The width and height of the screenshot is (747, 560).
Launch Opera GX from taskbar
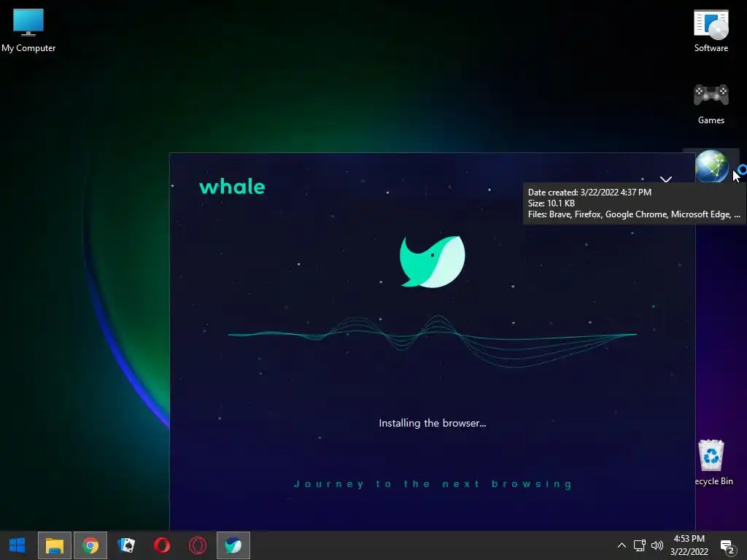[x=198, y=545]
